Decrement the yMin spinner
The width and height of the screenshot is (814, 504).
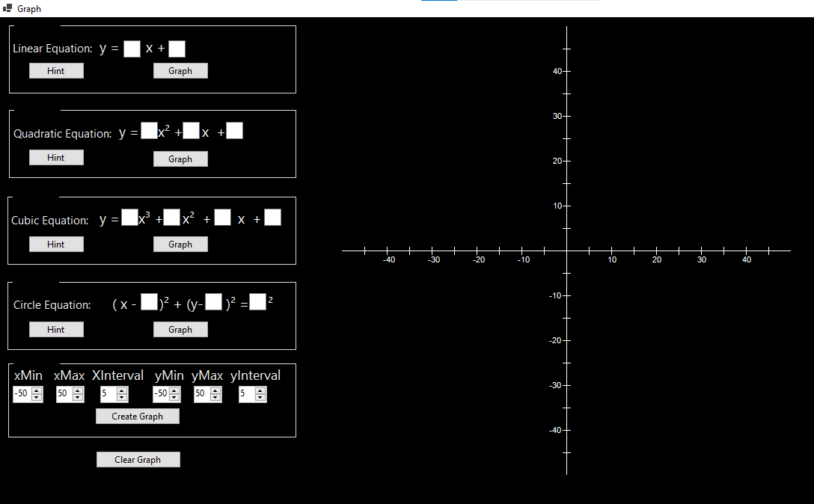(175, 397)
